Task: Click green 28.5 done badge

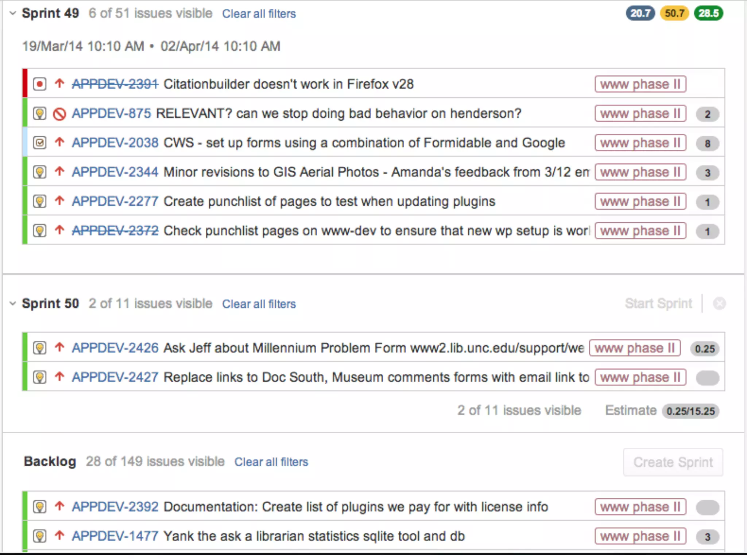Action: [708, 13]
